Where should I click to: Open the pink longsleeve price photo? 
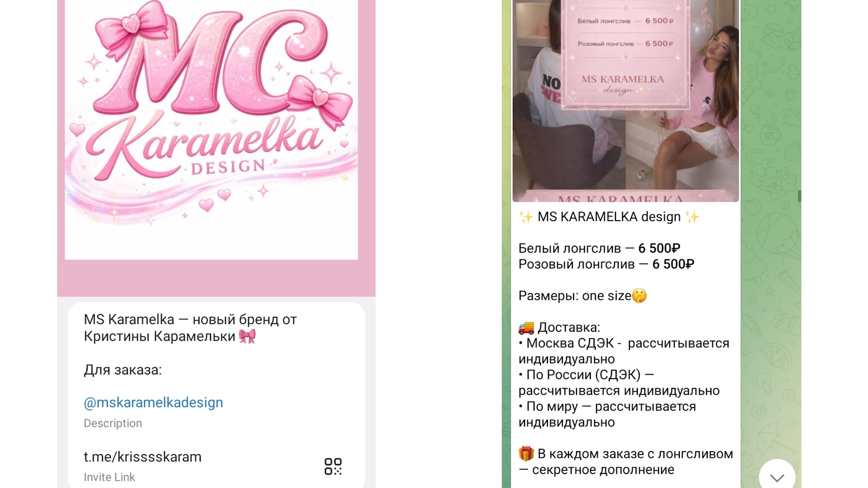[x=626, y=101]
